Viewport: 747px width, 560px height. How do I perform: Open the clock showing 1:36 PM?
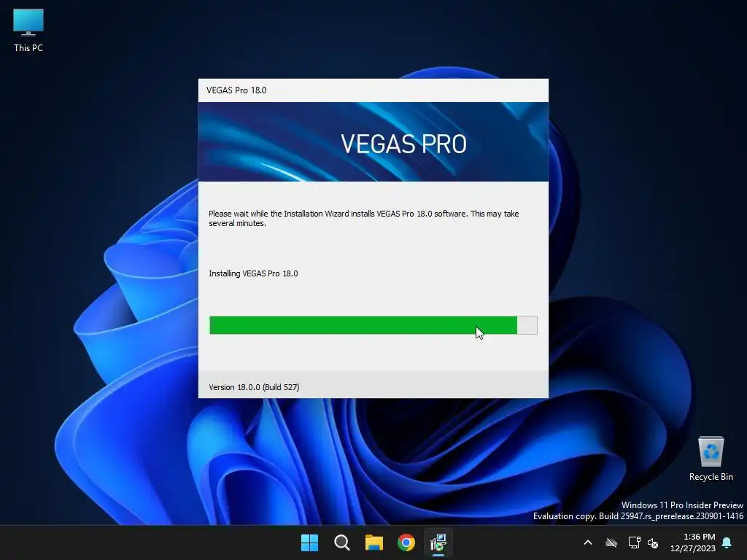click(693, 542)
